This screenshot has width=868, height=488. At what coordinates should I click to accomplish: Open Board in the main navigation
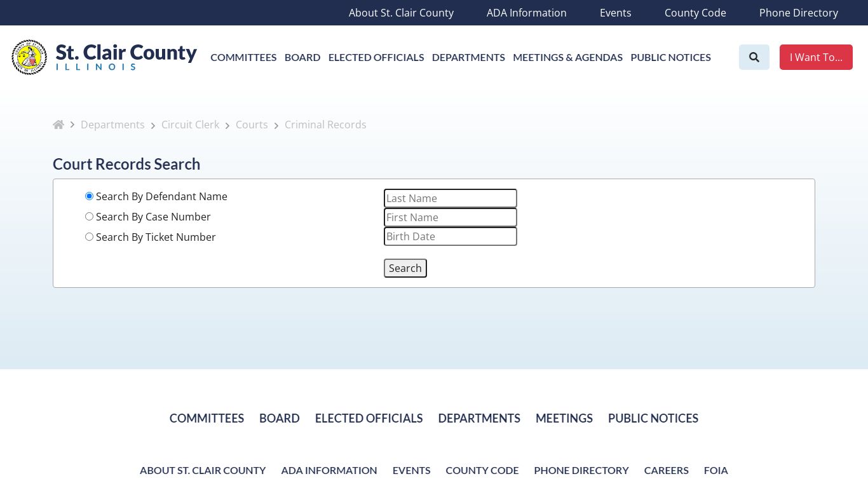coord(302,57)
